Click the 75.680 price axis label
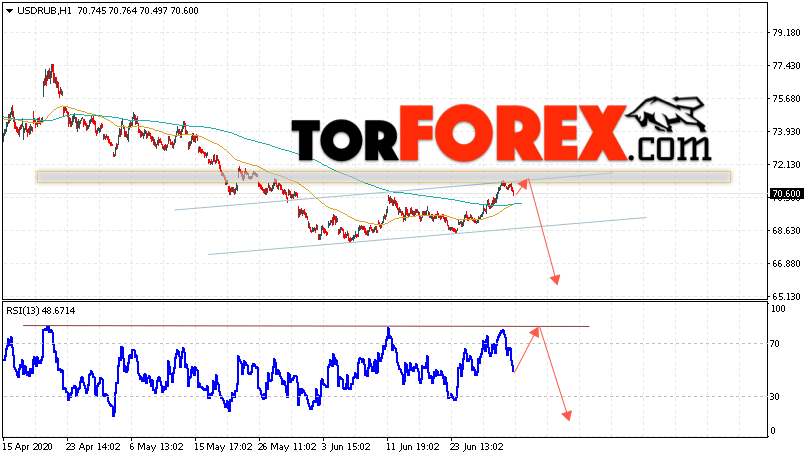The width and height of the screenshot is (808, 458). click(786, 98)
